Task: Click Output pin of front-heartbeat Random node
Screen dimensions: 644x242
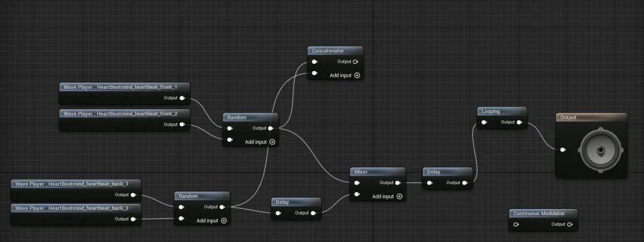Action: tap(271, 128)
